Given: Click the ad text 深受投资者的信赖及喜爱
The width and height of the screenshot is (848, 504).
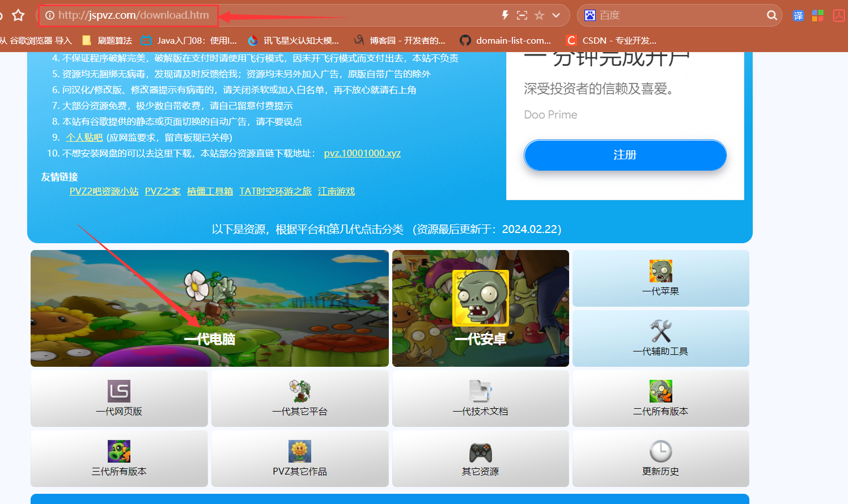Looking at the screenshot, I should [599, 88].
